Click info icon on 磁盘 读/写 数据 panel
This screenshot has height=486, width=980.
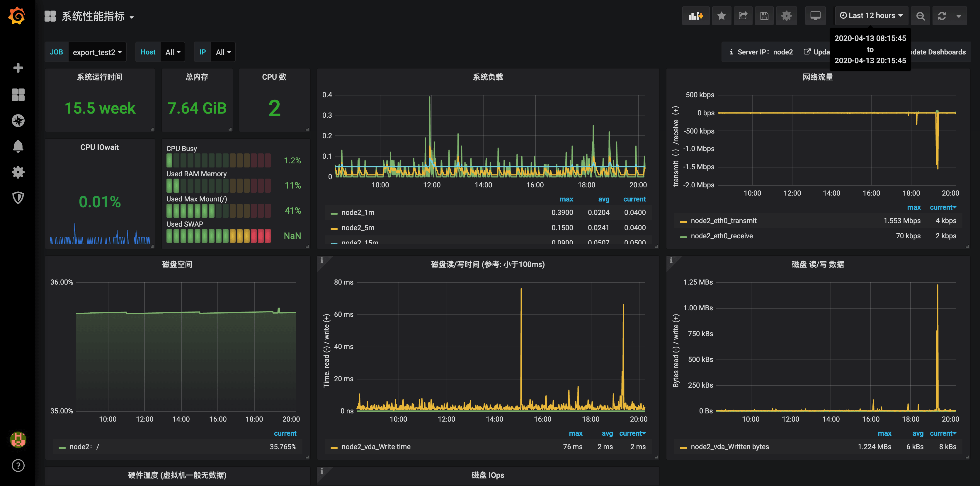[671, 260]
